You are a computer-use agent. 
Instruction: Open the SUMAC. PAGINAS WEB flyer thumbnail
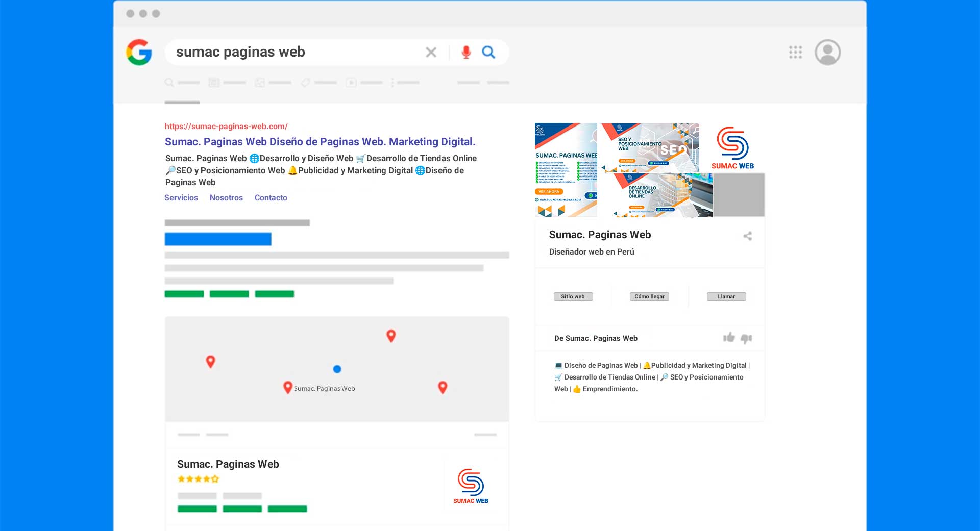pos(566,170)
